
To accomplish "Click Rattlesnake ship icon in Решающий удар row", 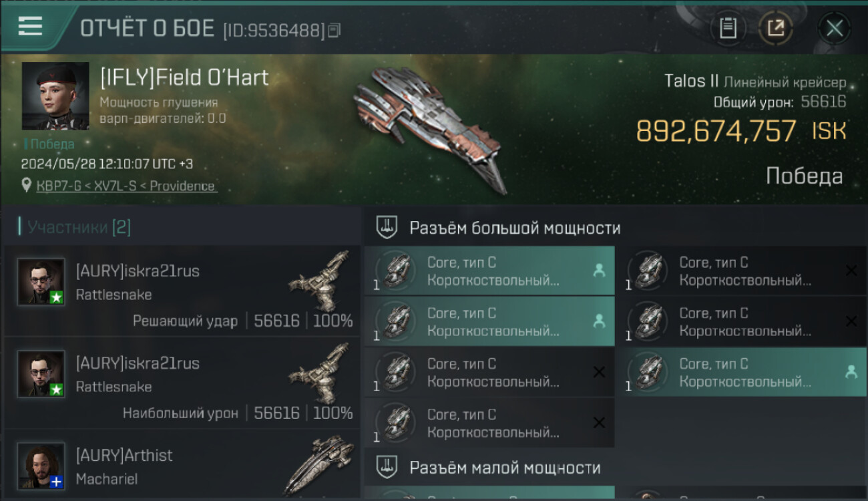I will click(320, 281).
